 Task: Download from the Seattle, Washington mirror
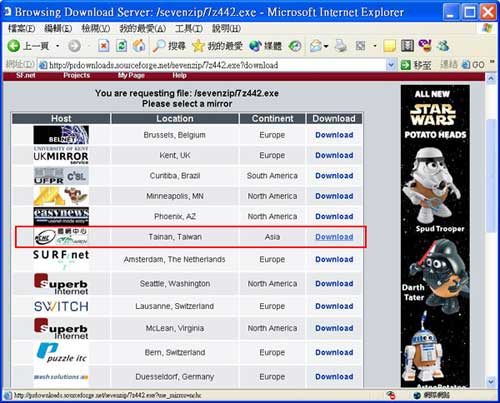(x=334, y=284)
